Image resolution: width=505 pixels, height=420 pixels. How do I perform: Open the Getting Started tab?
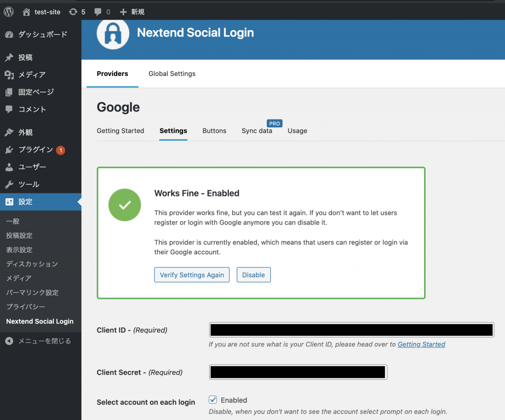[x=120, y=131]
